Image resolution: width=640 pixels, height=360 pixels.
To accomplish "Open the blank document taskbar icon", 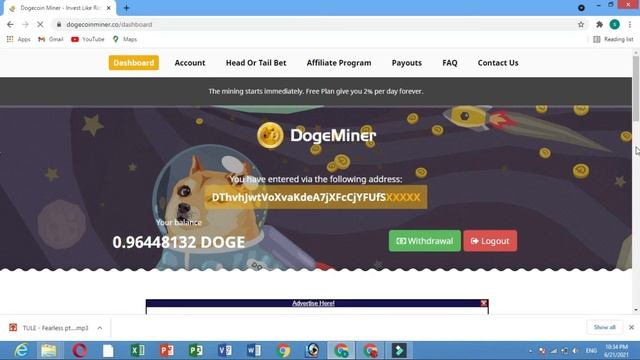I will click(x=108, y=351).
